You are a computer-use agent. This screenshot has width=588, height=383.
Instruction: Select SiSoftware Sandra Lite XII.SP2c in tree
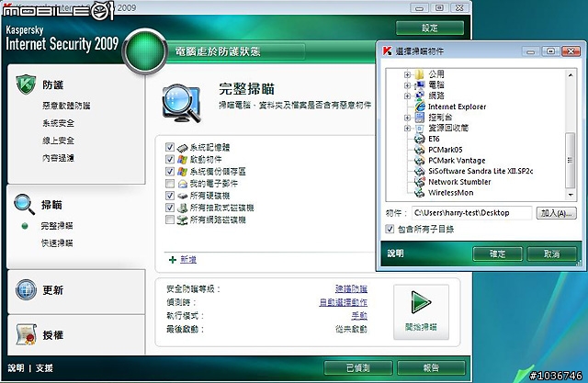click(x=481, y=171)
